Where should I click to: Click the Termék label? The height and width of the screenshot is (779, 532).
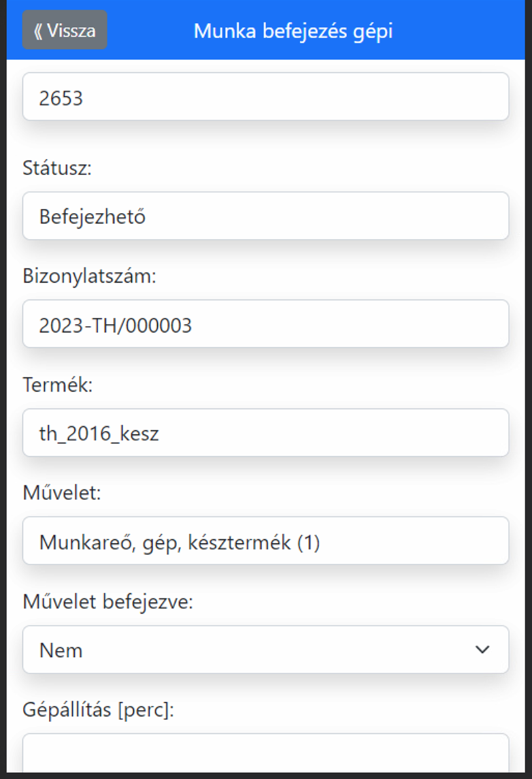57,385
